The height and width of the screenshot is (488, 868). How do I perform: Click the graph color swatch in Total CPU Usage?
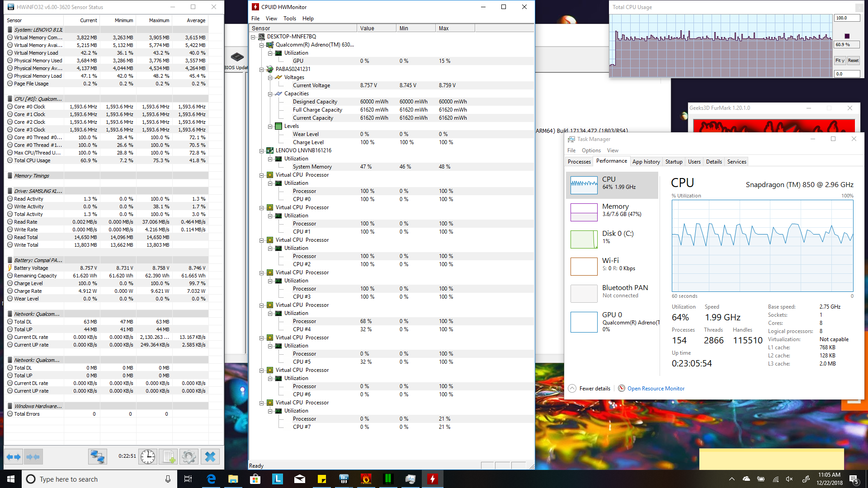tap(847, 36)
